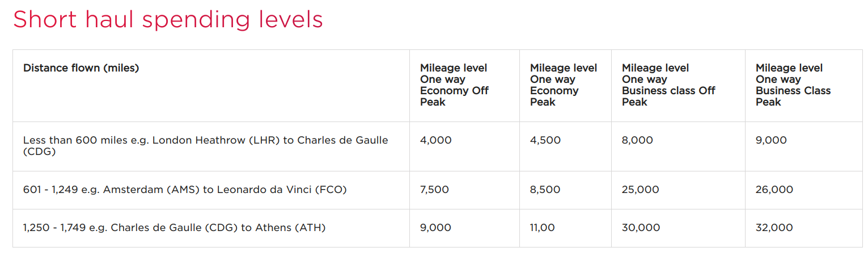Select the "11,00" Economy Peak cell
The height and width of the screenshot is (260, 868).
click(542, 228)
